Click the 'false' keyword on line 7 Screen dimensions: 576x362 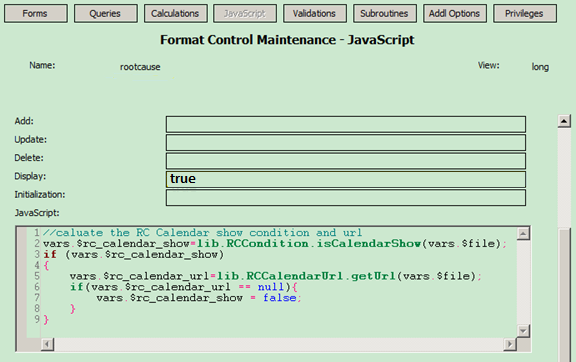[x=280, y=298]
